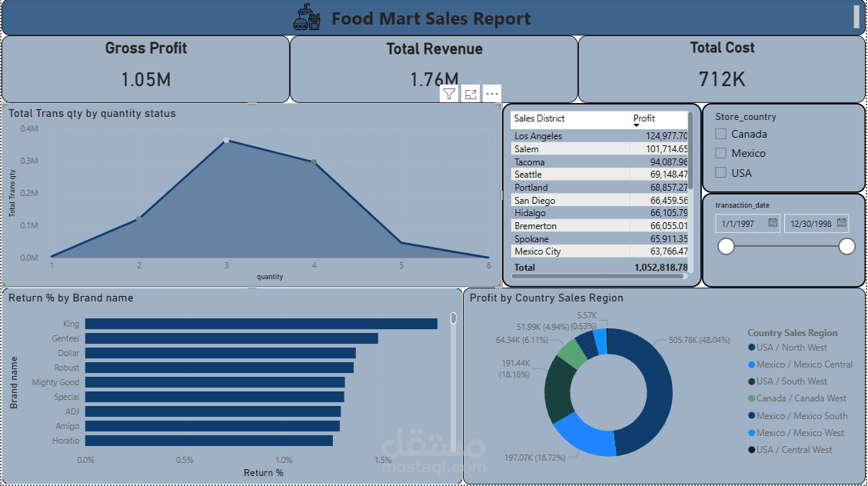Click the left handle of the date slider
Viewport: 868px width, 486px height.
727,246
